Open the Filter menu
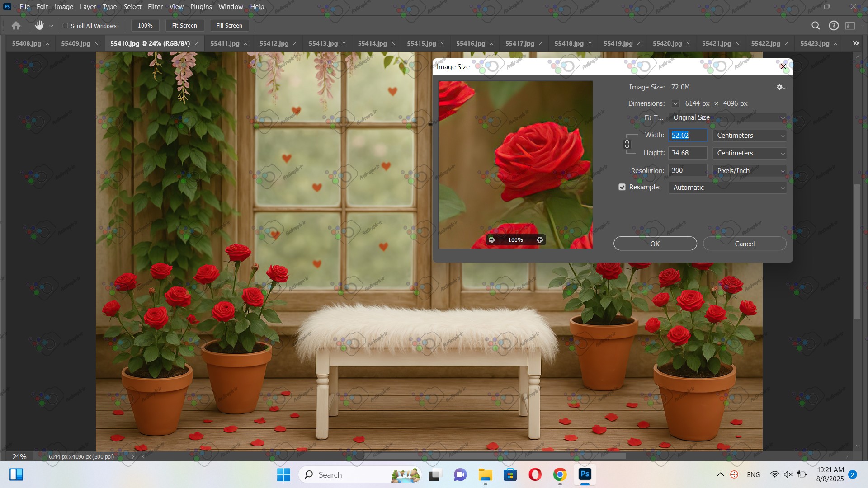Screen dimensions: 868x488 (155, 7)
